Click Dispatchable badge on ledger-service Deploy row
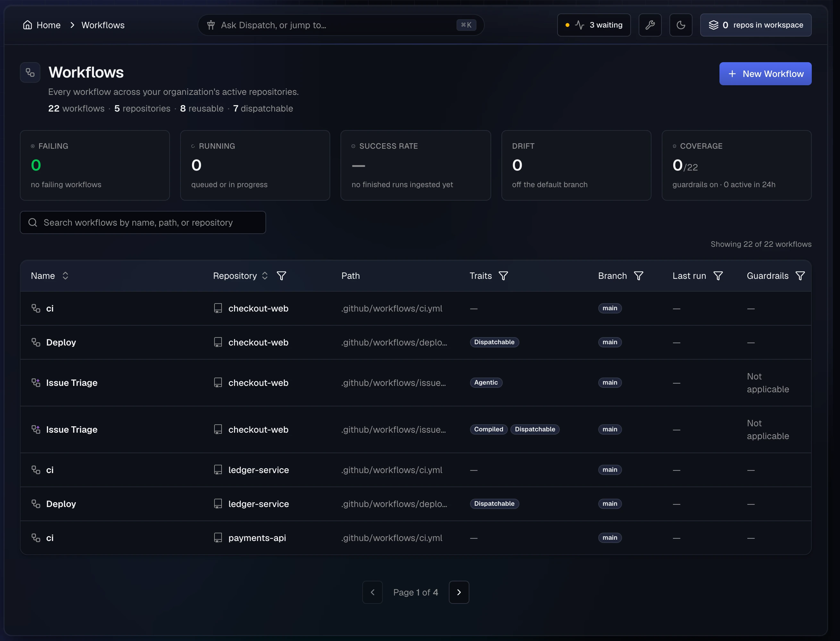The height and width of the screenshot is (641, 840). [494, 504]
